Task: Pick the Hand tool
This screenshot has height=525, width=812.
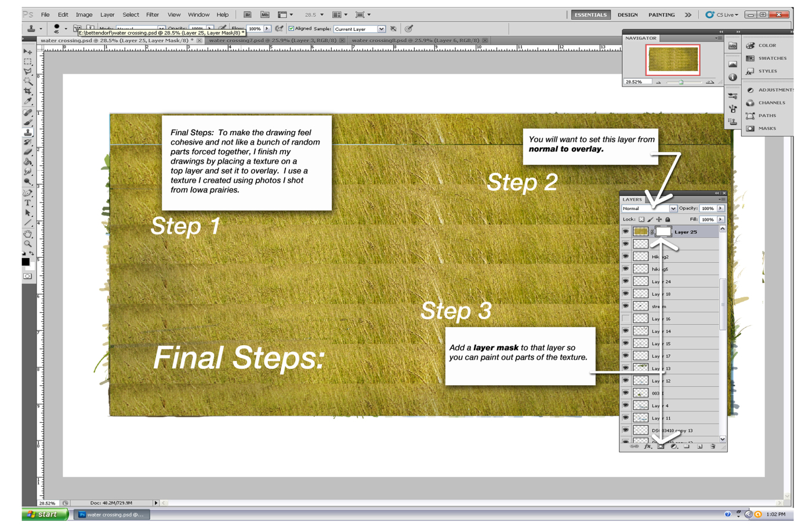Action: click(27, 234)
